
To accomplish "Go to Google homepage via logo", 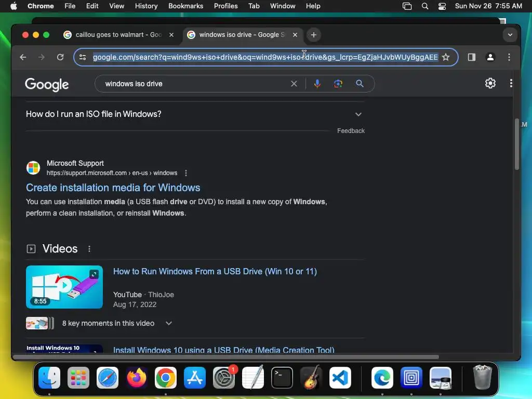I will coord(47,85).
